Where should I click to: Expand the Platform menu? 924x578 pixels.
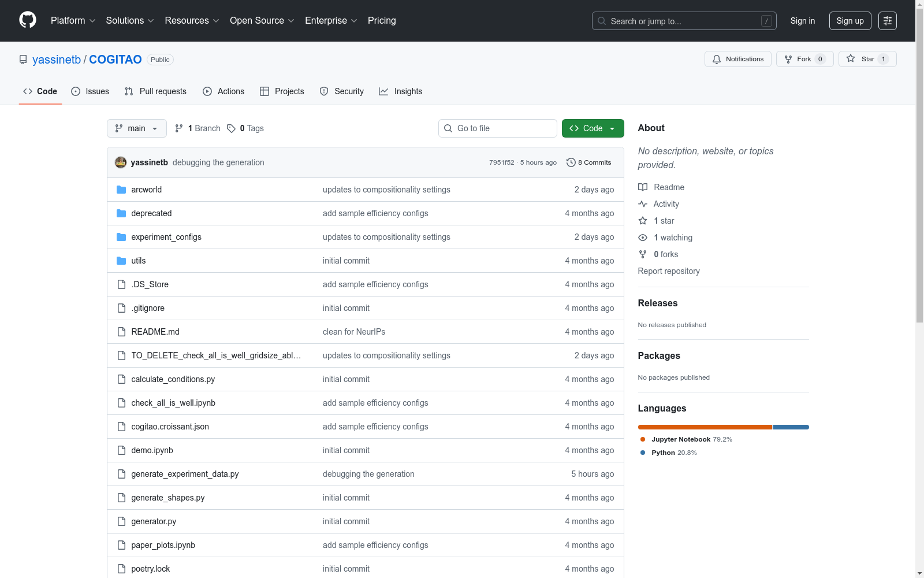[x=73, y=21]
